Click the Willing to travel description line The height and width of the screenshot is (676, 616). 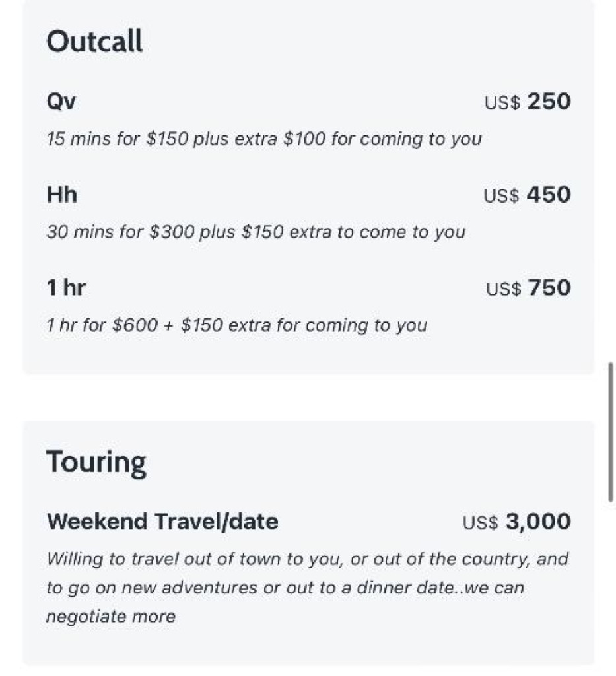pos(307,559)
